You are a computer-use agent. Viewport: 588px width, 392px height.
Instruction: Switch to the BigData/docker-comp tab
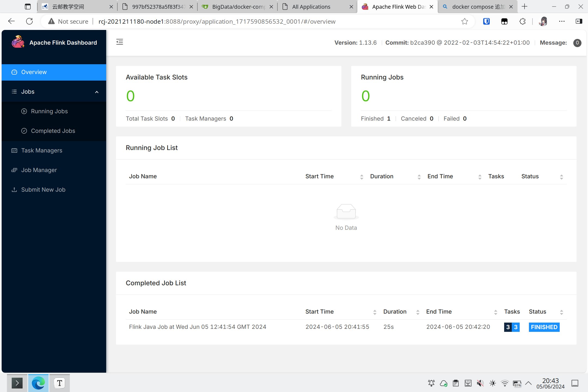click(x=238, y=7)
